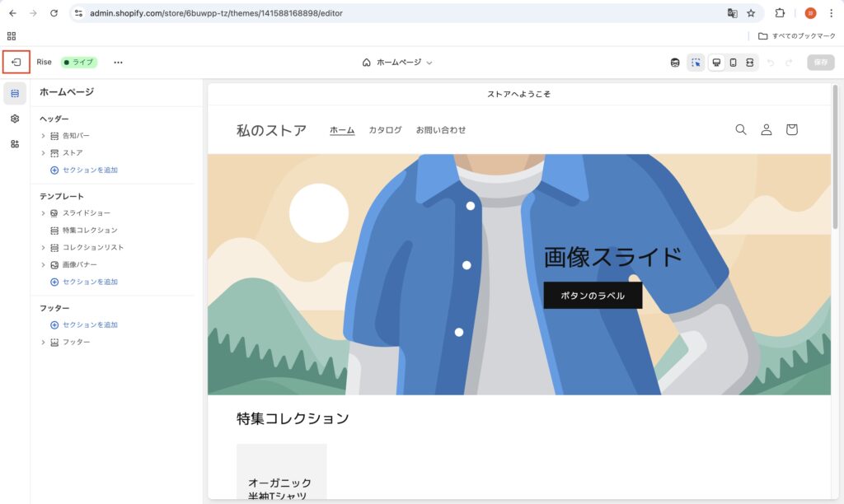Viewport: 844px width, 504px height.
Task: Open the cart icon in store preview
Action: point(791,129)
